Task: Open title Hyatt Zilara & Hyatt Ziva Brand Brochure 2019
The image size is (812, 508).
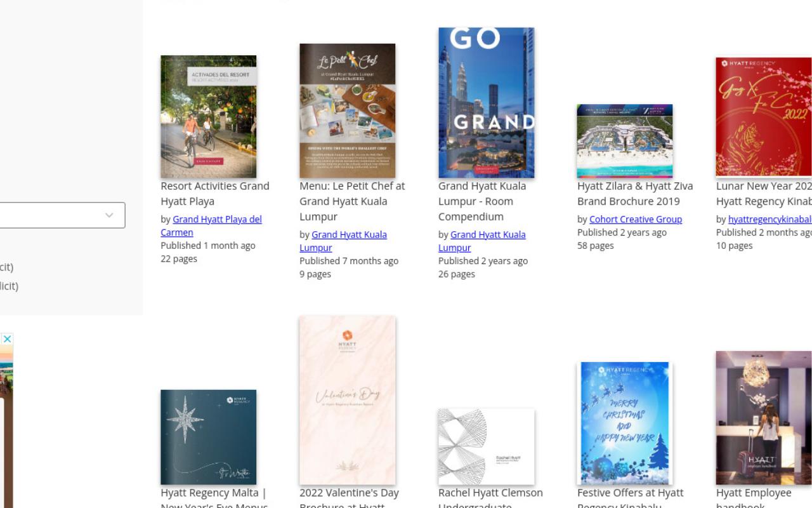Action: tap(635, 194)
